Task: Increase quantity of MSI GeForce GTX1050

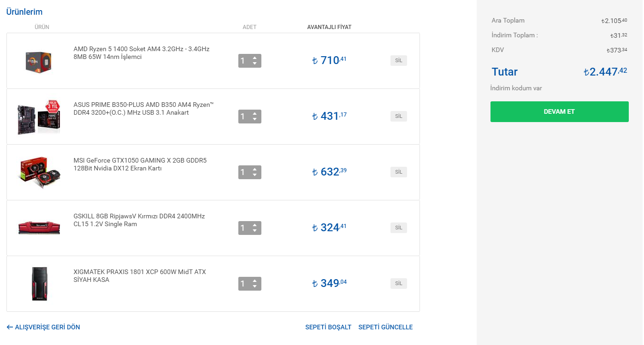Action: [x=255, y=170]
